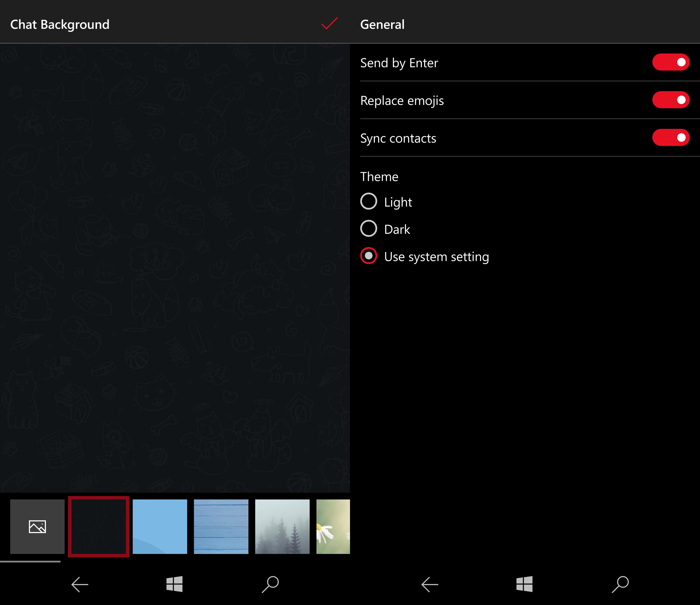Choose the daisy flower background thumbnail
The image size is (700, 605).
(333, 526)
